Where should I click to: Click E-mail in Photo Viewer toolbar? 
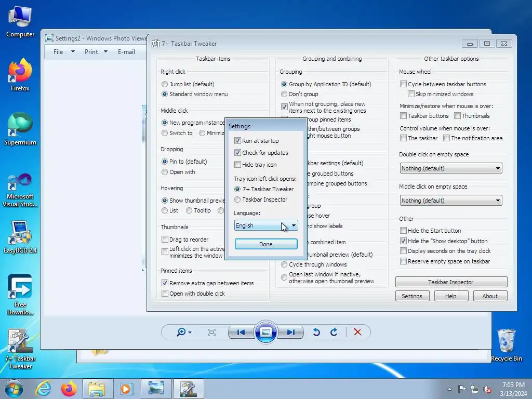(x=127, y=52)
